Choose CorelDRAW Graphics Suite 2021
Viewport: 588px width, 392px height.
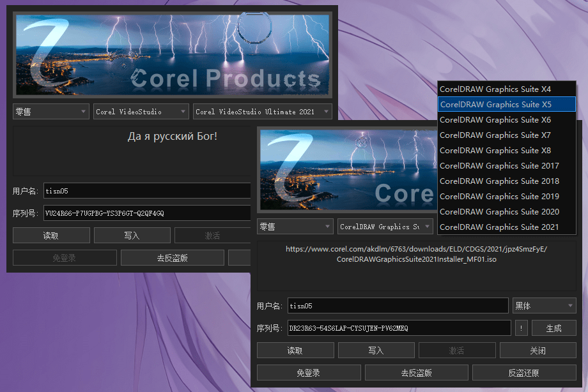click(x=507, y=227)
